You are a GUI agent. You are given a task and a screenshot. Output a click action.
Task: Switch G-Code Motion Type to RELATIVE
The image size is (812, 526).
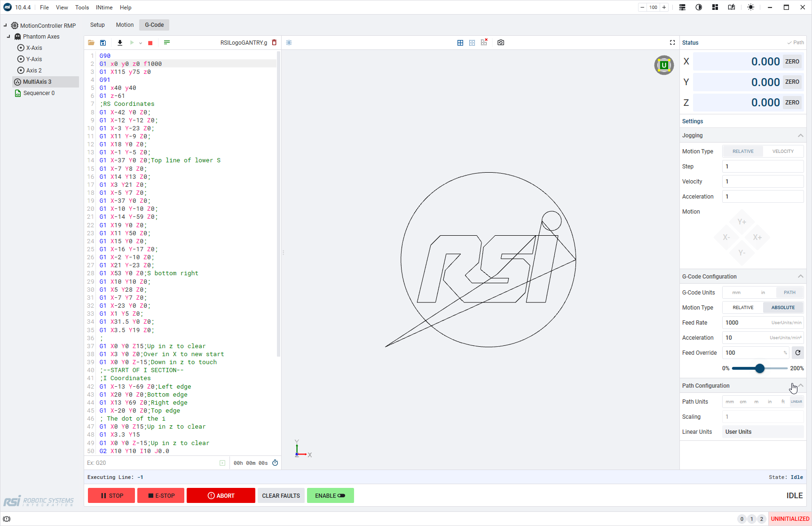(x=743, y=308)
